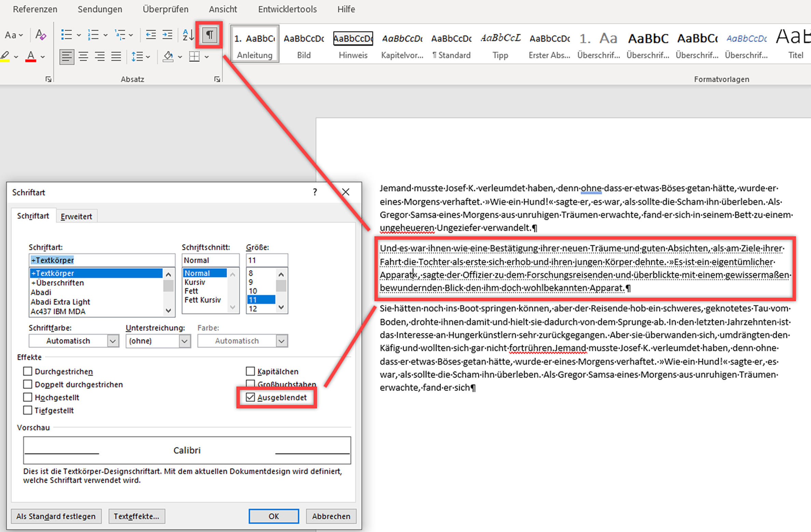This screenshot has width=811, height=532.
Task: Select Fett Kursiv in Schriftschnitt list
Action: tap(203, 300)
